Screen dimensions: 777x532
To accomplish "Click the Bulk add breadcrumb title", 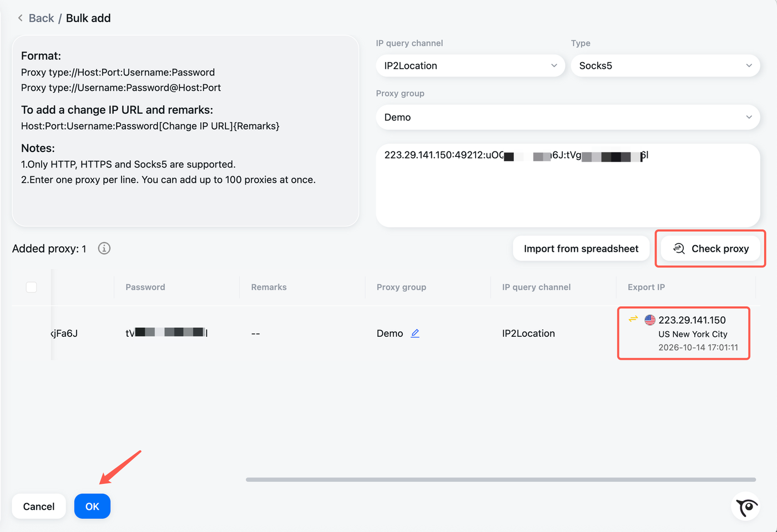I will [88, 18].
